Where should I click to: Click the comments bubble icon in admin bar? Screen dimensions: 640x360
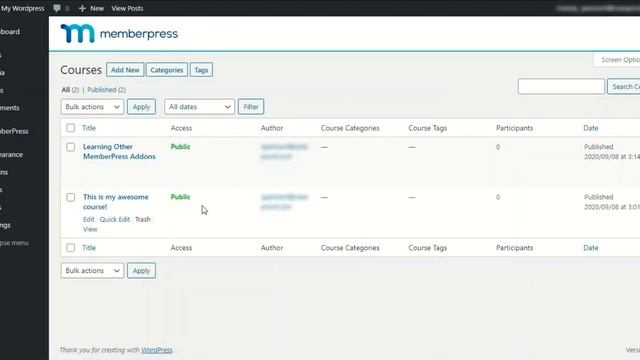click(x=57, y=8)
